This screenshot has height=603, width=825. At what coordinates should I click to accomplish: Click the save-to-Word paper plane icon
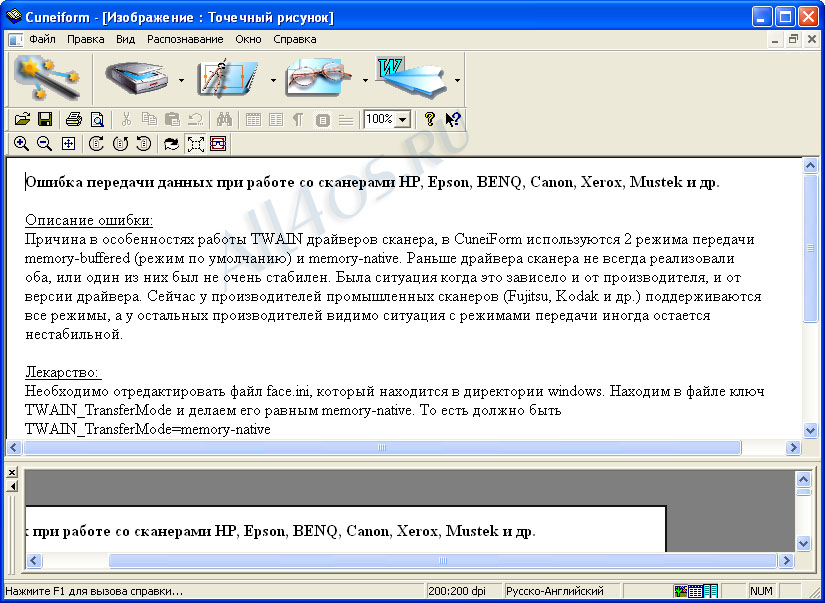coord(412,78)
